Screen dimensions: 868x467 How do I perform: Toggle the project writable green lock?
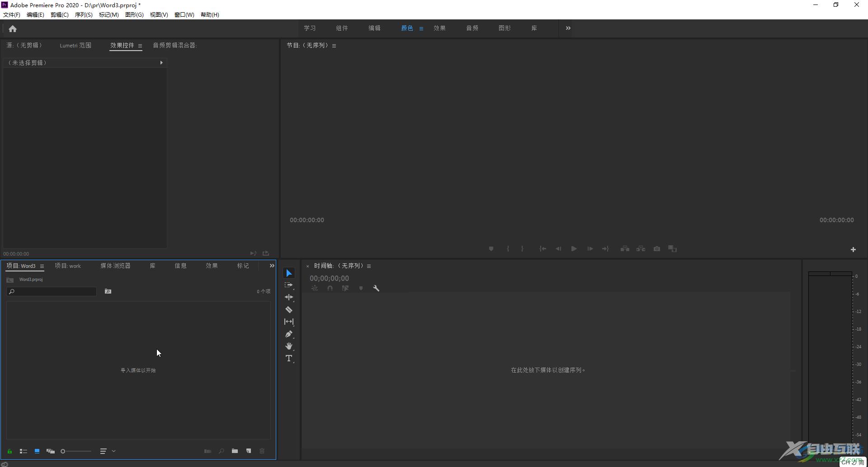(x=9, y=451)
